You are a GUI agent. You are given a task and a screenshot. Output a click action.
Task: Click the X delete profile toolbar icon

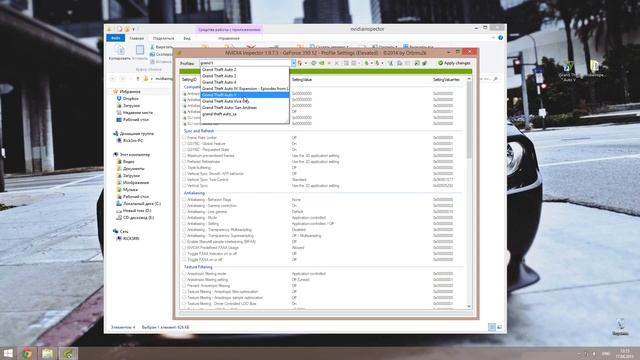pos(337,63)
